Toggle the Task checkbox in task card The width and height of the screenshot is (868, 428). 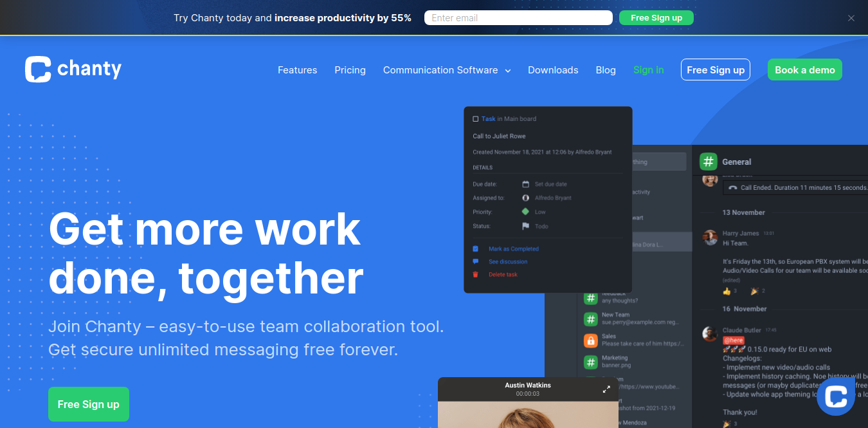point(476,119)
